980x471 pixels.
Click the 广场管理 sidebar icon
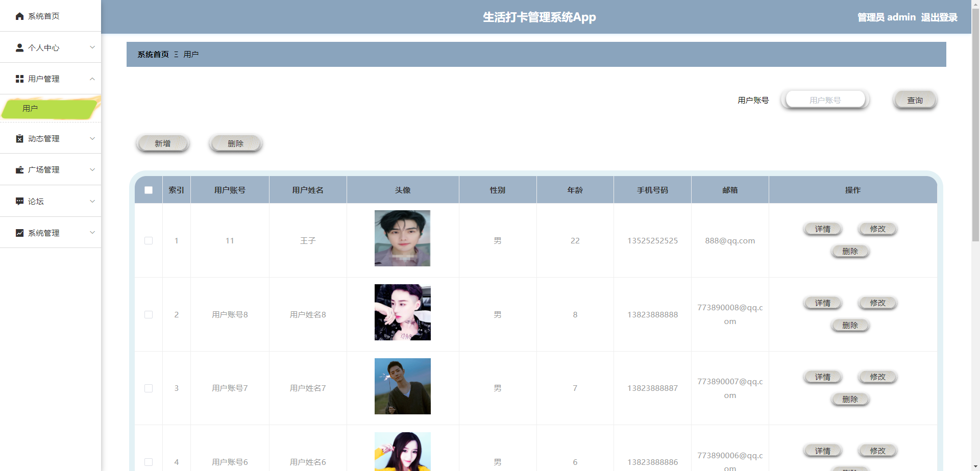tap(19, 169)
